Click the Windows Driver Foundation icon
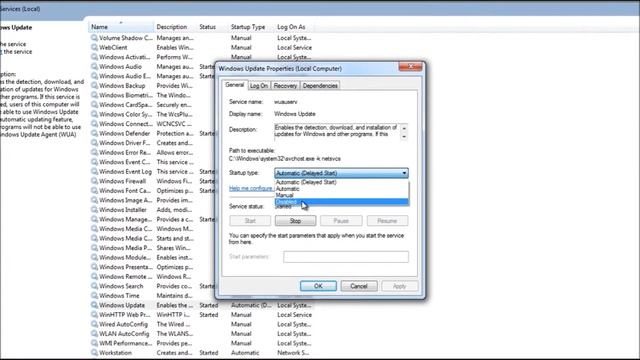640x360 pixels. pyautogui.click(x=94, y=143)
